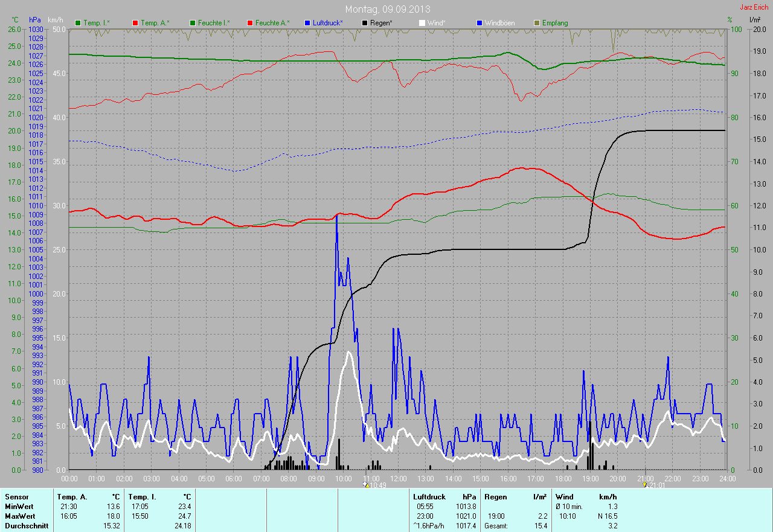This screenshot has width=773, height=532.
Task: Click the green Feuchte I. legend square
Action: 193,23
